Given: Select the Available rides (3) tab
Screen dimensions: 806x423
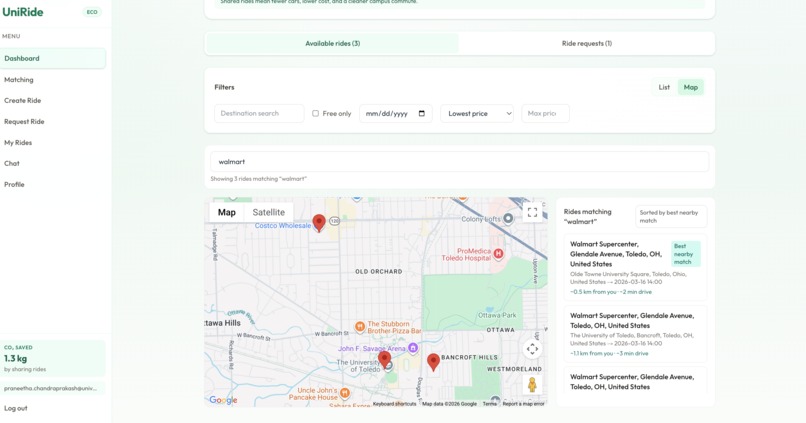Looking at the screenshot, I should (x=333, y=43).
